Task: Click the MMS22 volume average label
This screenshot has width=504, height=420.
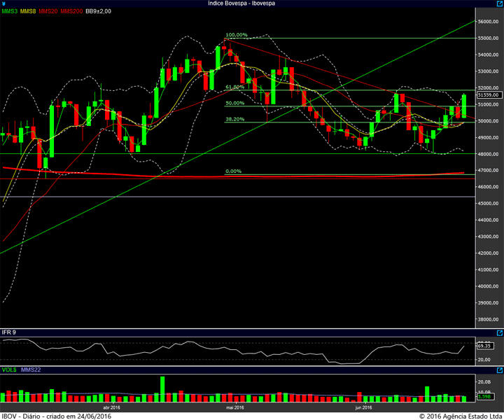Action: pos(31,370)
